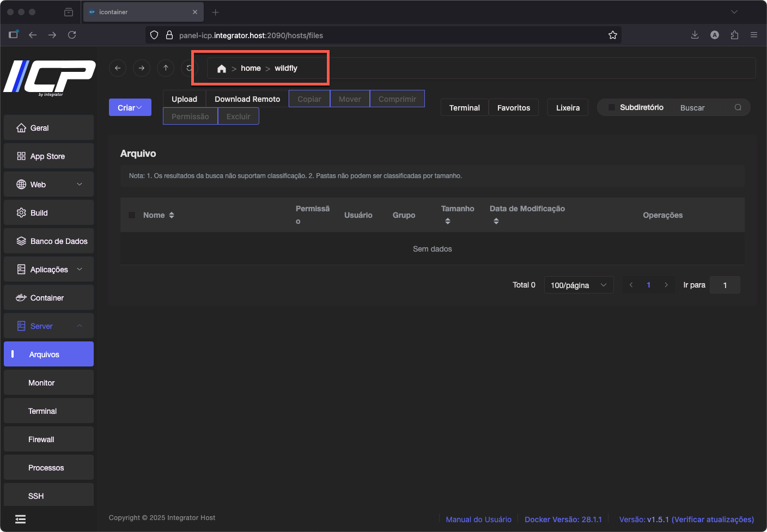The height and width of the screenshot is (532, 767).
Task: Enable the Subdiretório checkbox
Action: [612, 107]
